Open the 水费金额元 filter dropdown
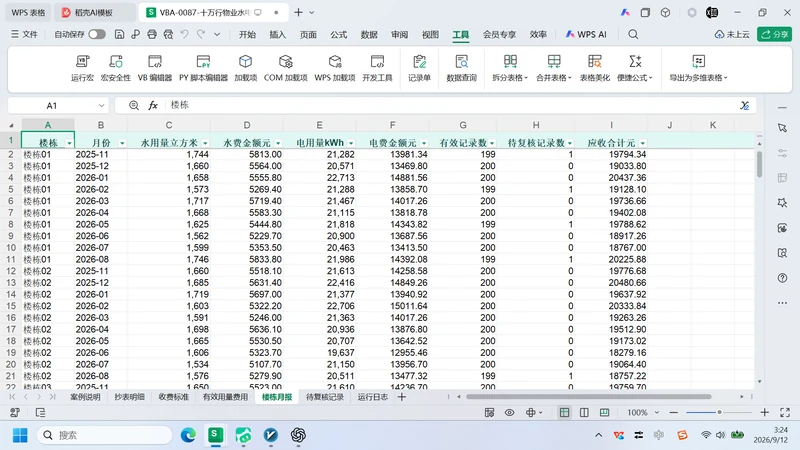Screen dimensions: 800x450 (278, 143)
